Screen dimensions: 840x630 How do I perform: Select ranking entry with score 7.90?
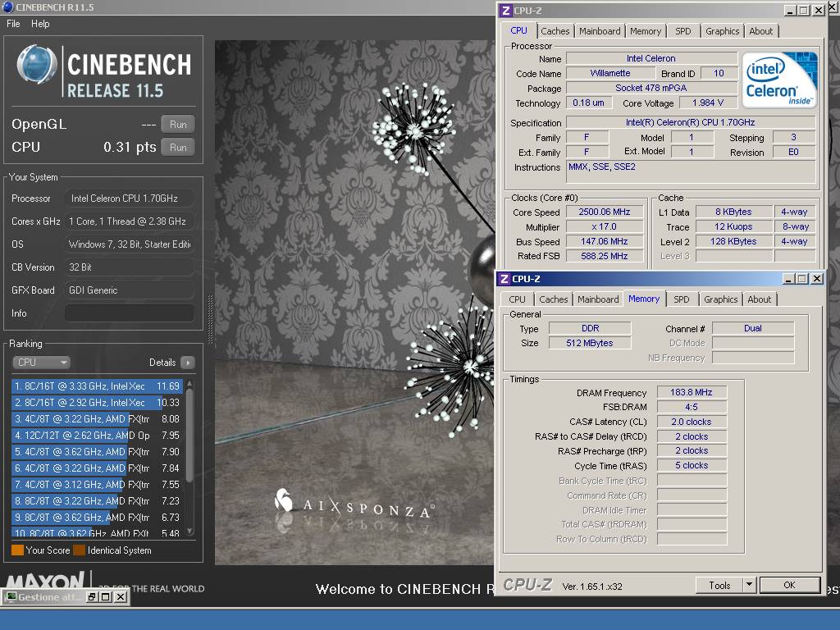pyautogui.click(x=97, y=452)
